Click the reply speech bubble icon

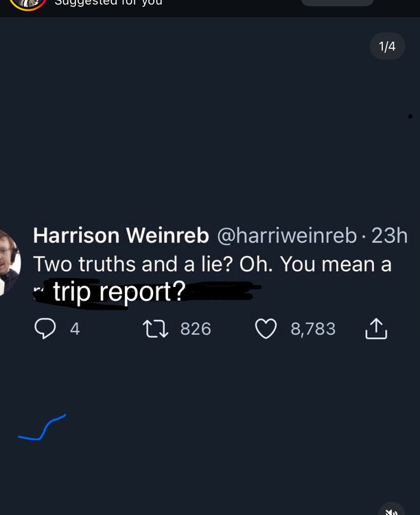[x=45, y=330]
